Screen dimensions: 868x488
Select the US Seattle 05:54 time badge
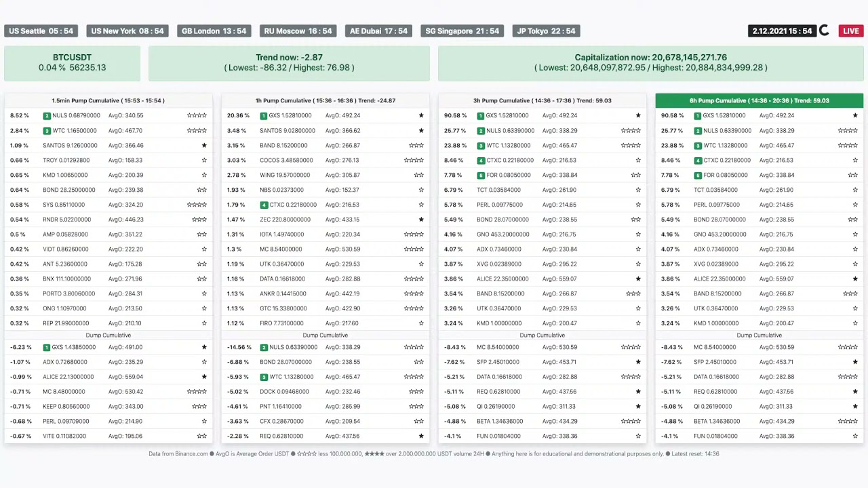point(41,30)
